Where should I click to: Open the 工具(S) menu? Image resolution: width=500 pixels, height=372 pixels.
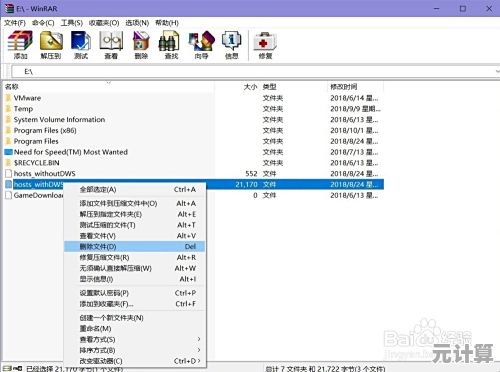[x=72, y=23]
